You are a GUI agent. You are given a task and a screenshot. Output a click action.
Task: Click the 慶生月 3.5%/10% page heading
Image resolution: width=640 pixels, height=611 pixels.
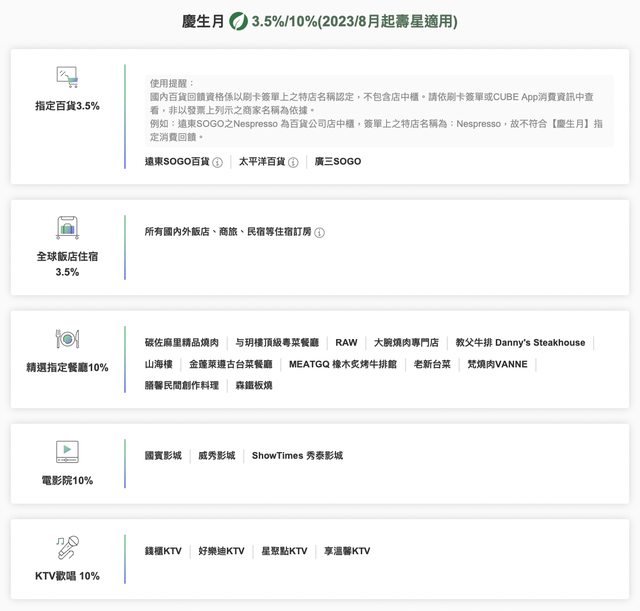[x=320, y=21]
